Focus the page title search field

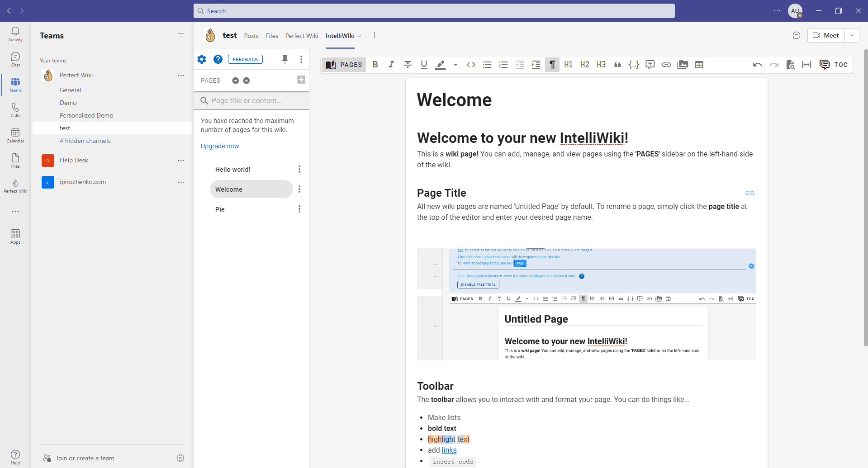(x=251, y=100)
